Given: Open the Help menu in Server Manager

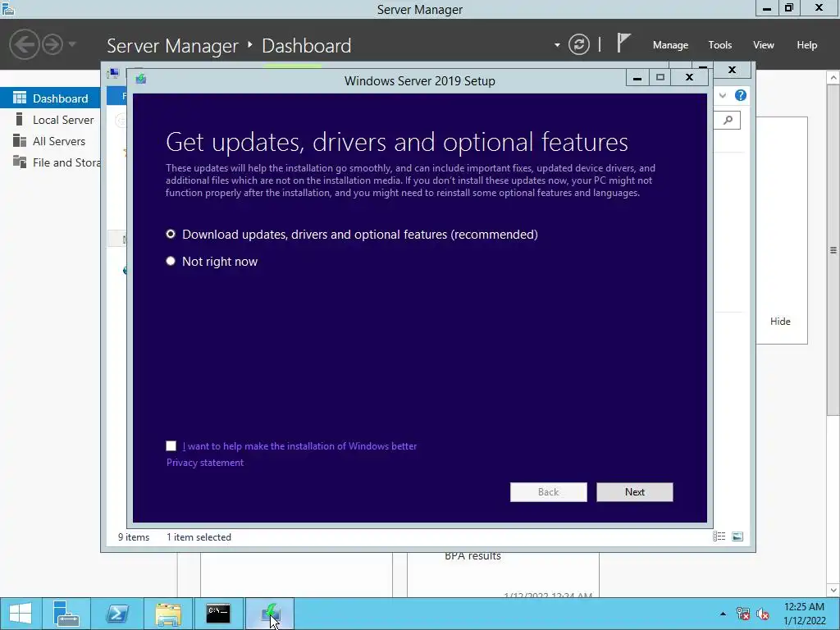Looking at the screenshot, I should point(806,45).
